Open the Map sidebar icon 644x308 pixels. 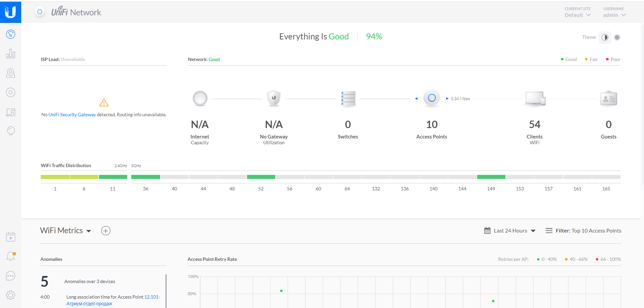[11, 73]
